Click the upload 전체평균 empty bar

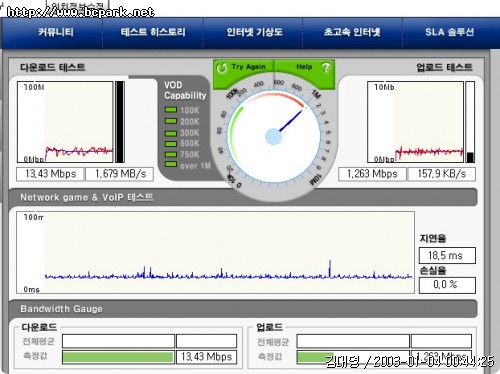pos(353,341)
